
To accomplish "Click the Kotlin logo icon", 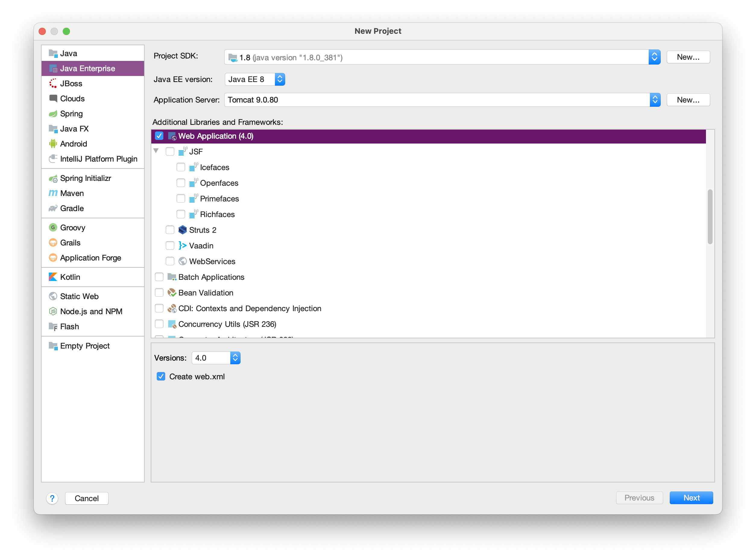I will click(53, 277).
